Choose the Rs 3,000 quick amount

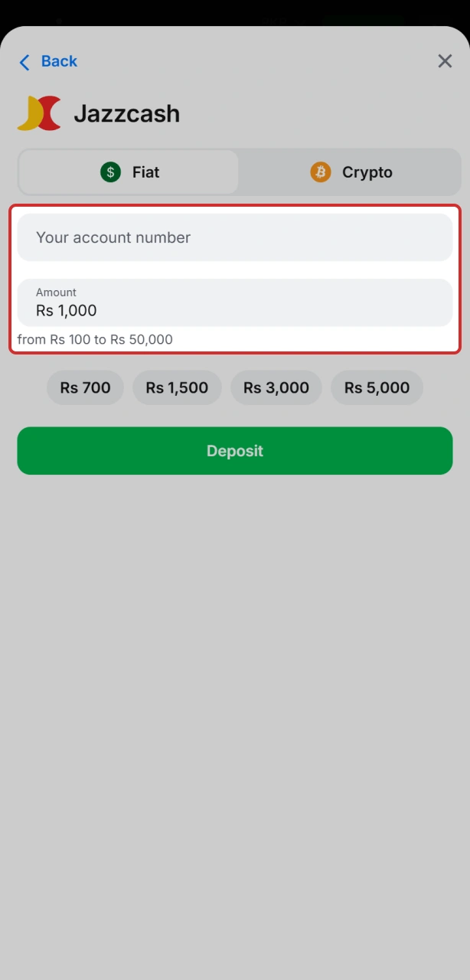pyautogui.click(x=276, y=387)
